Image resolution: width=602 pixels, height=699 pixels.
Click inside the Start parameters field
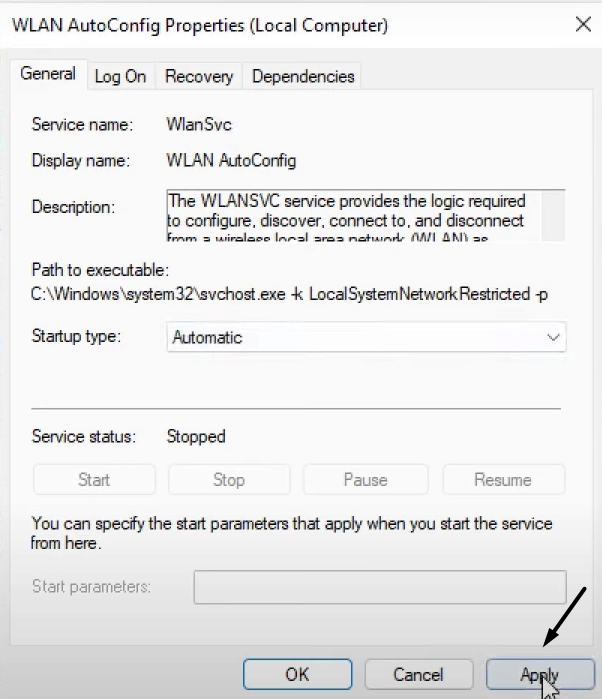tap(380, 586)
